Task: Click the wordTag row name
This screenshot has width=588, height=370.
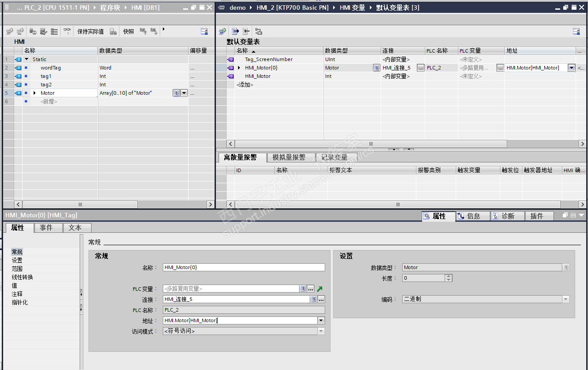Action: tap(51, 68)
